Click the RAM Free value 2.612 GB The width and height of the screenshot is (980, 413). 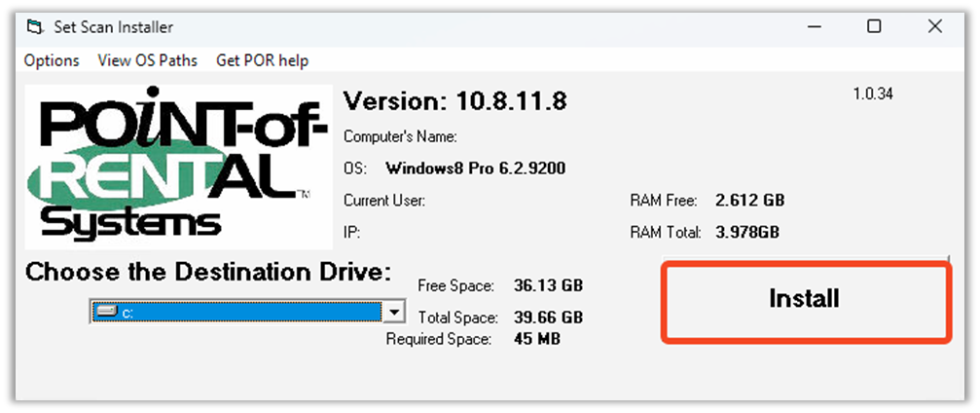(749, 201)
